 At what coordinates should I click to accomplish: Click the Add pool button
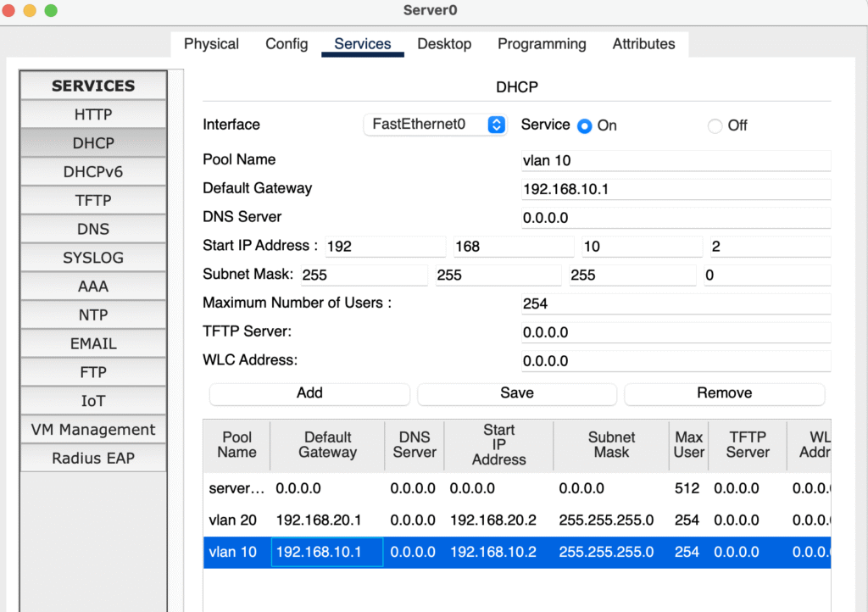(309, 393)
